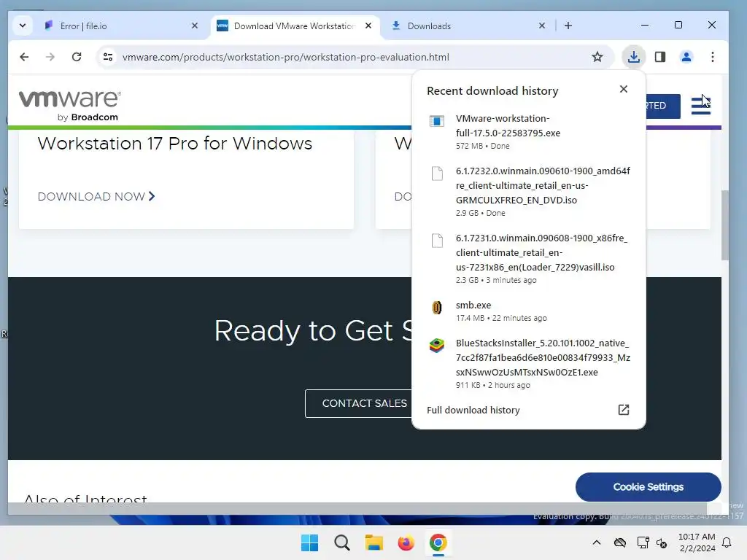Open the Chrome three-dot menu

[x=712, y=57]
